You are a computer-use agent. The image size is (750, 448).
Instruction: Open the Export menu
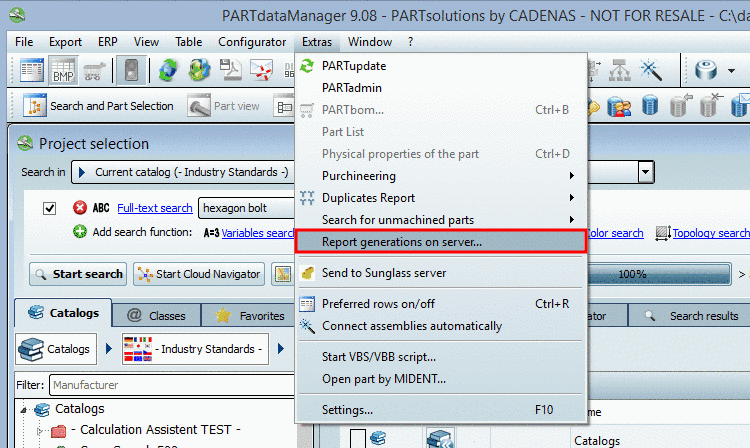pyautogui.click(x=65, y=42)
